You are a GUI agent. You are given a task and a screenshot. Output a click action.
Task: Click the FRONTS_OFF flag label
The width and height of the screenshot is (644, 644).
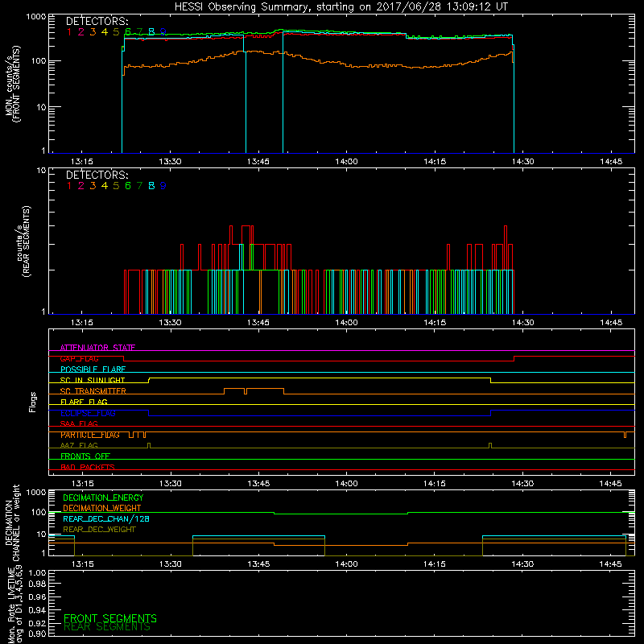click(x=85, y=456)
